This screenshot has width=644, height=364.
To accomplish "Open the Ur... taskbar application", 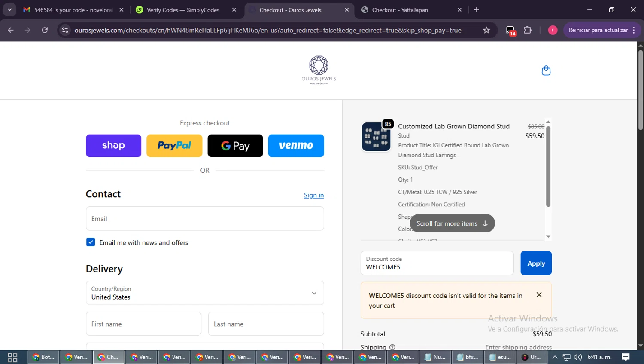I will click(x=532, y=357).
